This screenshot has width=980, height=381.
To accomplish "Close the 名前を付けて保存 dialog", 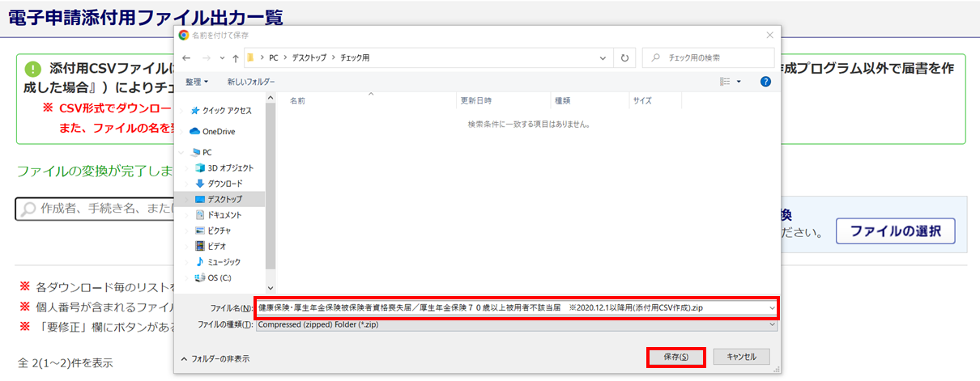I will 769,35.
